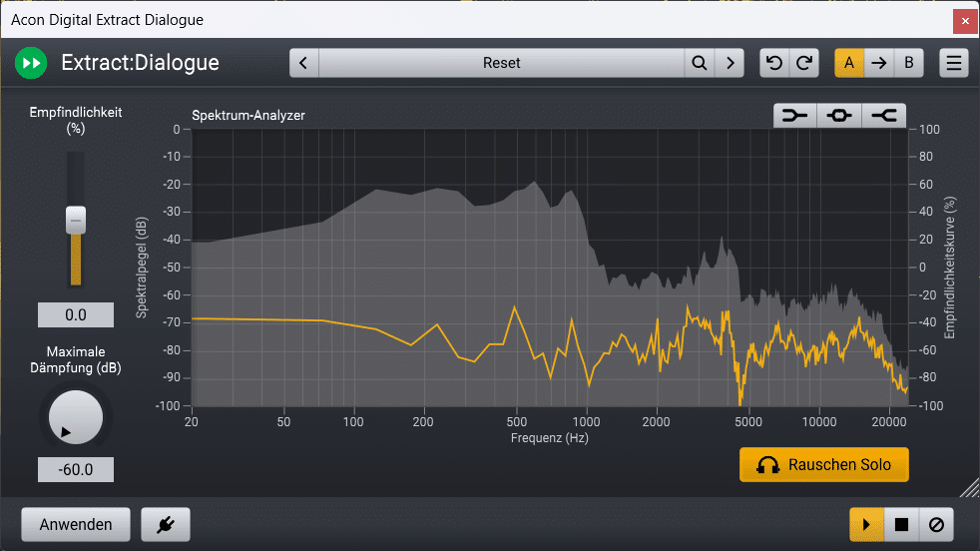This screenshot has height=551, width=980.
Task: Undo the last parameter change
Action: (x=773, y=63)
